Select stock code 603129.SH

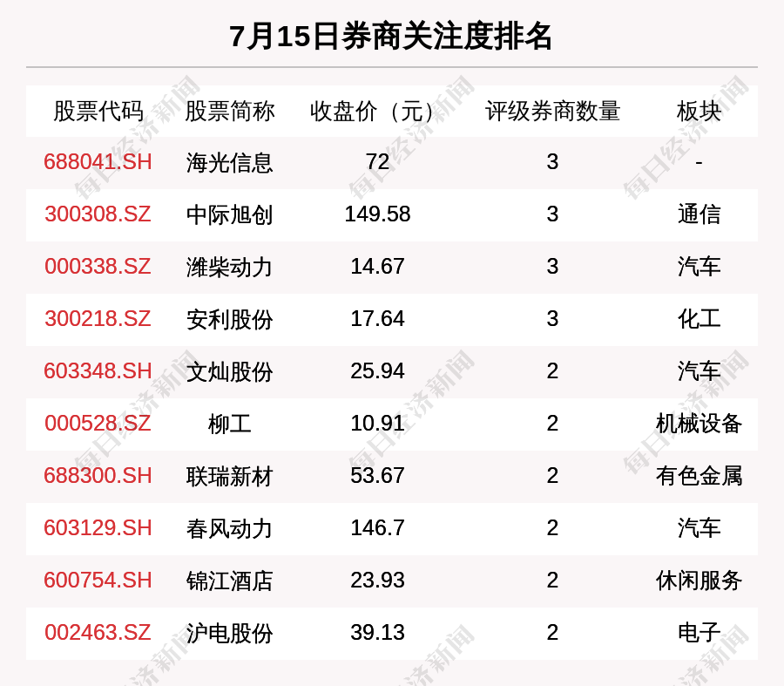[x=98, y=528]
